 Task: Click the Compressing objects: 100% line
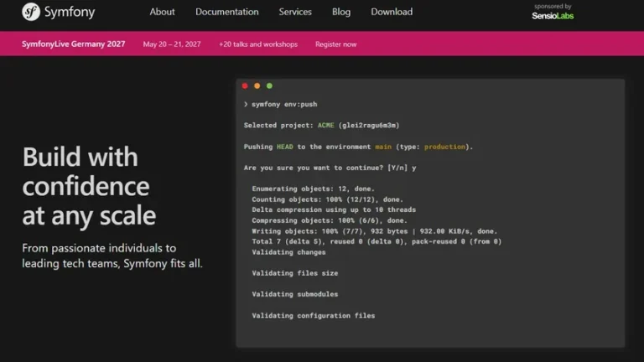[330, 220]
